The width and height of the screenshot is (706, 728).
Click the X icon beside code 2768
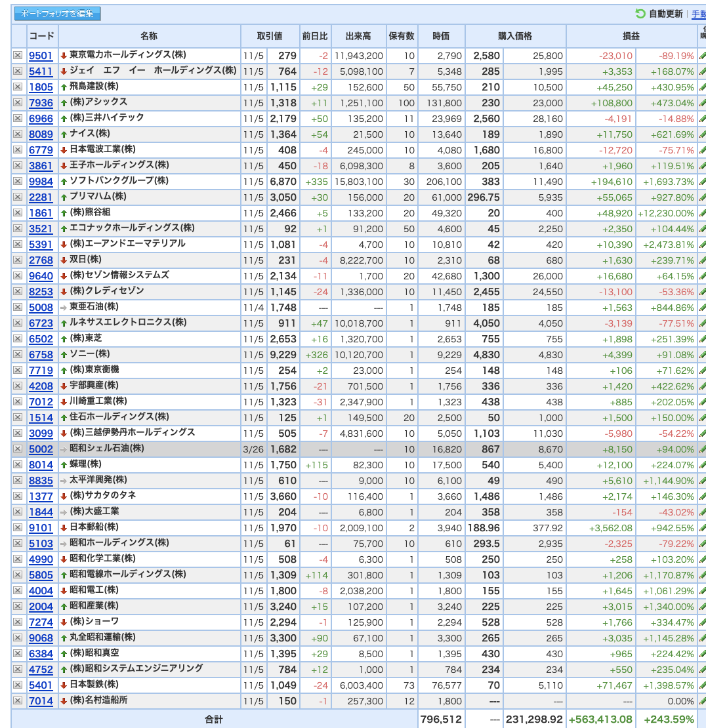pos(18,260)
